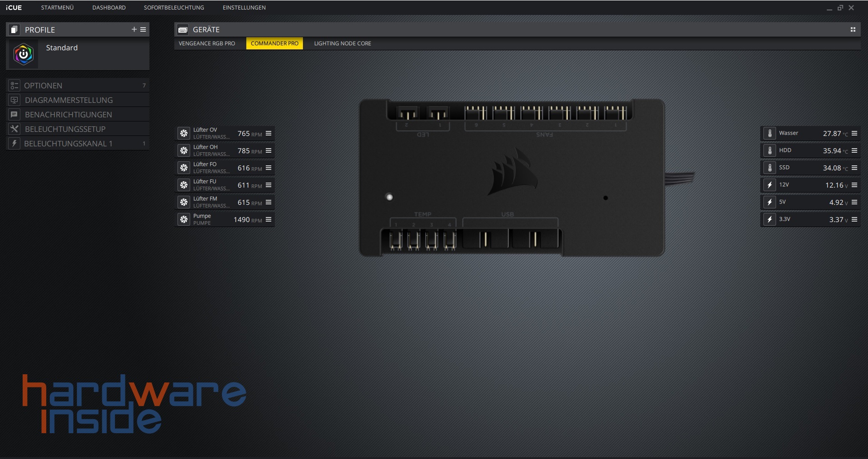Click the keyboard icon beside GERÄTE
The width and height of the screenshot is (868, 459).
(183, 29)
